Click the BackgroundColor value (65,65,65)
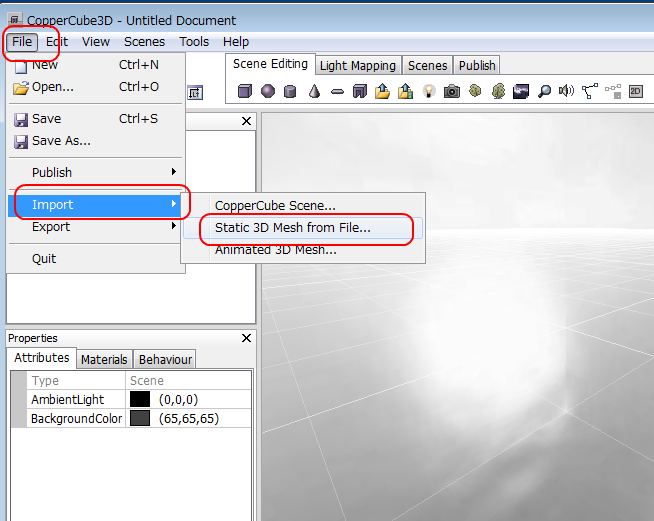This screenshot has width=654, height=521. tap(189, 418)
